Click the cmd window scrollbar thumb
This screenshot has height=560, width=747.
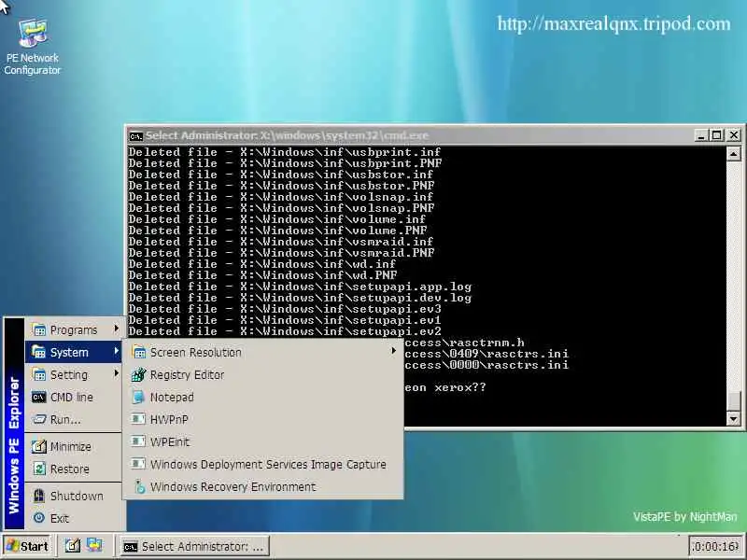[733, 401]
